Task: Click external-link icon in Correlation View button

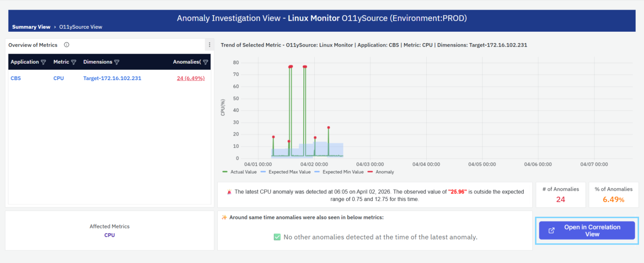Action: click(551, 231)
